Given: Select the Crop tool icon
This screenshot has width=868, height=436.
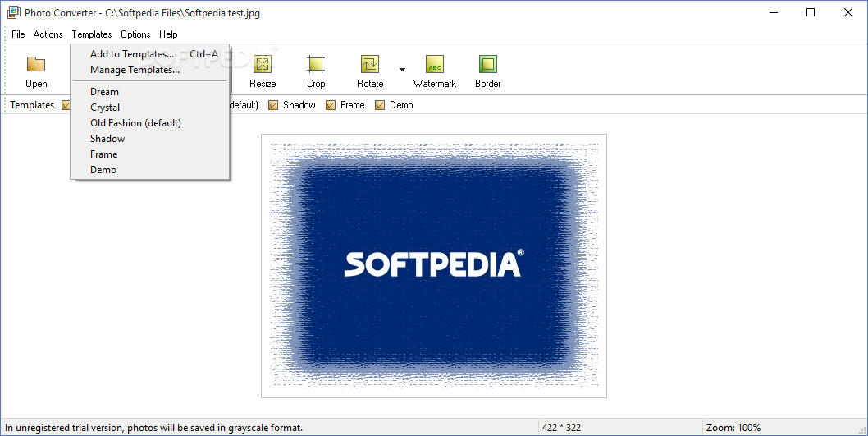Looking at the screenshot, I should coord(316,64).
